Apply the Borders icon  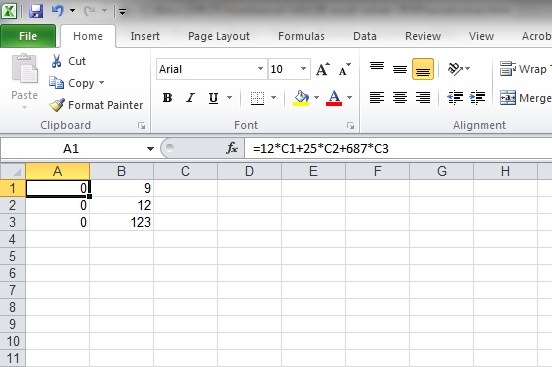coord(257,98)
